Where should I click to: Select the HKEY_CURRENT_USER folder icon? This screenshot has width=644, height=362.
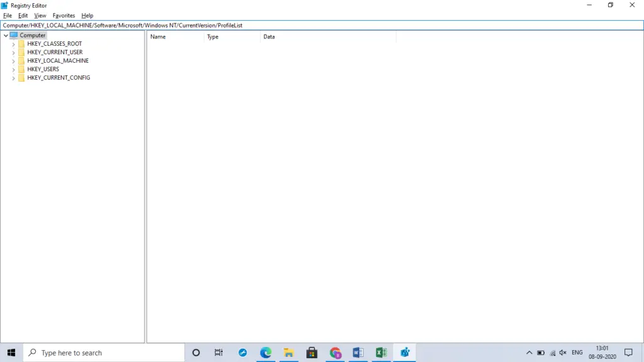pyautogui.click(x=21, y=52)
